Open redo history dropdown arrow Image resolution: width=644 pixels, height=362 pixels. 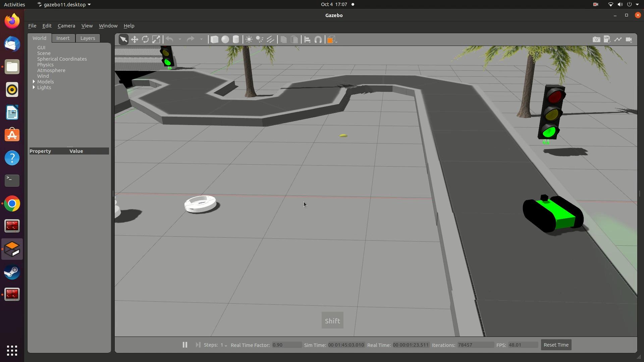pos(201,40)
